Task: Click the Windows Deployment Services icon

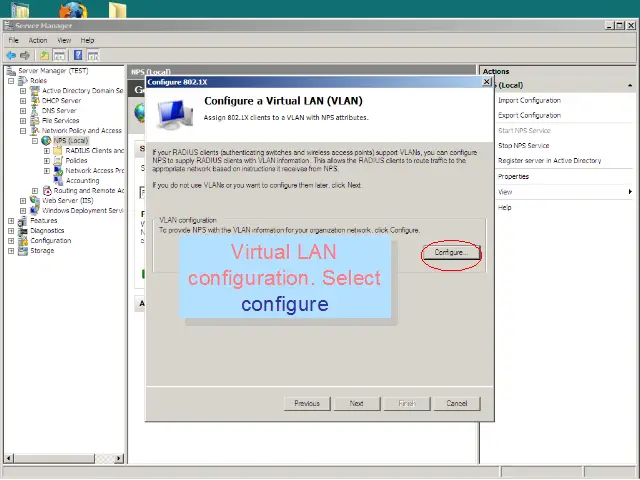Action: [35, 210]
